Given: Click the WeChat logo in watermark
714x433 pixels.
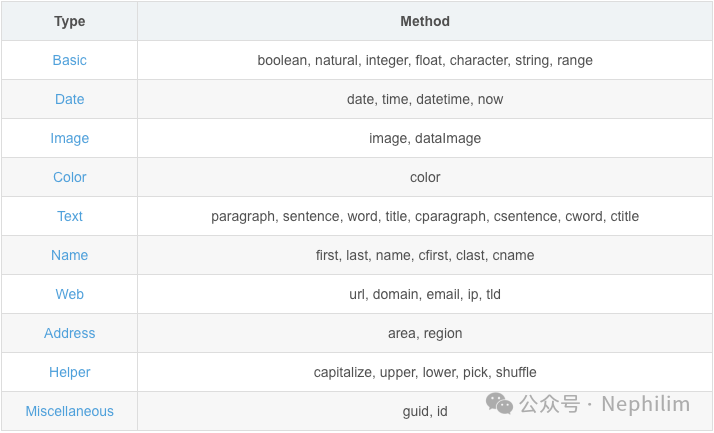Looking at the screenshot, I should pos(500,403).
